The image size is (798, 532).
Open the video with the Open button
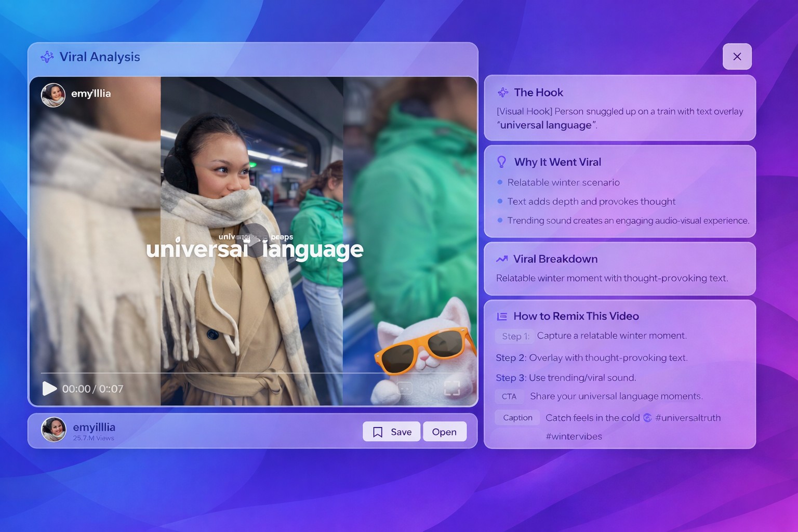pyautogui.click(x=444, y=431)
